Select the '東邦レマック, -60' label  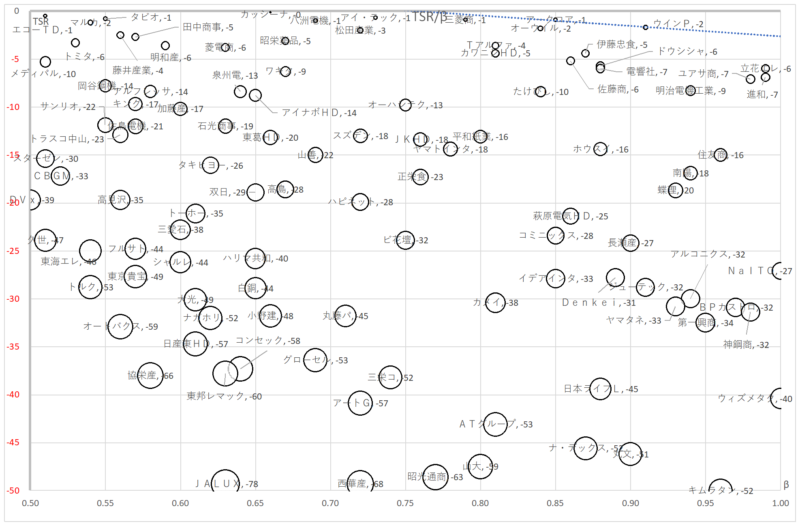224,396
